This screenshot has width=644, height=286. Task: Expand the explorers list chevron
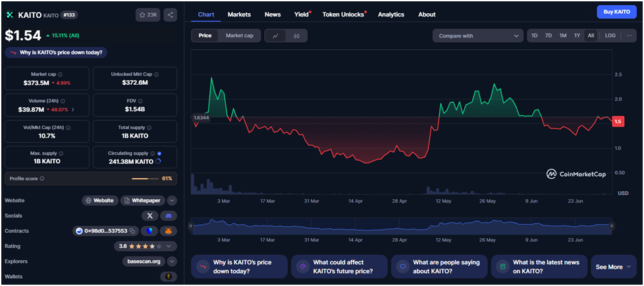(x=172, y=262)
